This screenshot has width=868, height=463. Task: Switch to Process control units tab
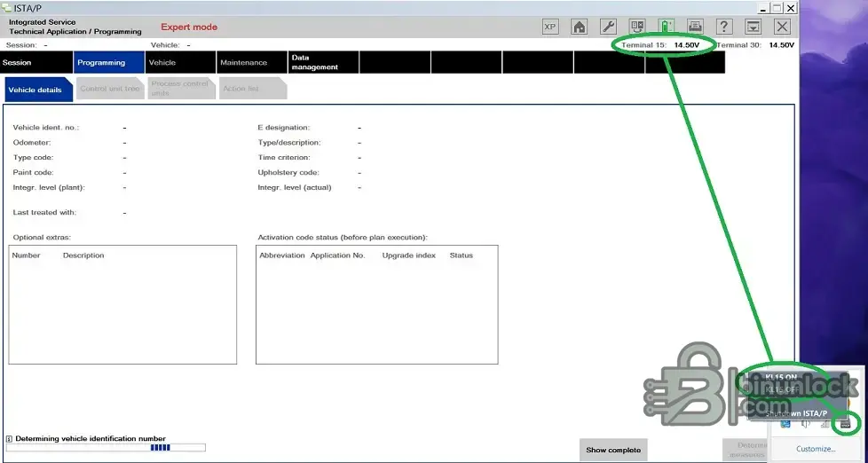click(181, 89)
